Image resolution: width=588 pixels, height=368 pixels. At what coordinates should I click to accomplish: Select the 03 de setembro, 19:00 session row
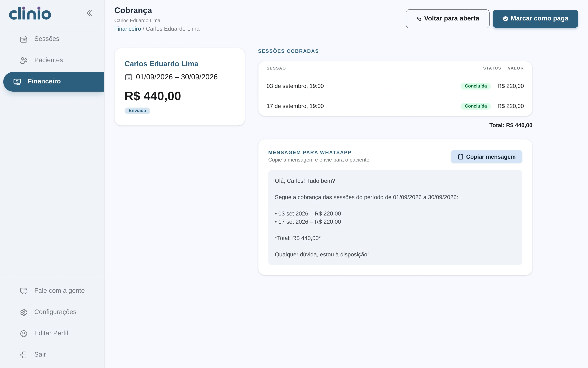(395, 86)
